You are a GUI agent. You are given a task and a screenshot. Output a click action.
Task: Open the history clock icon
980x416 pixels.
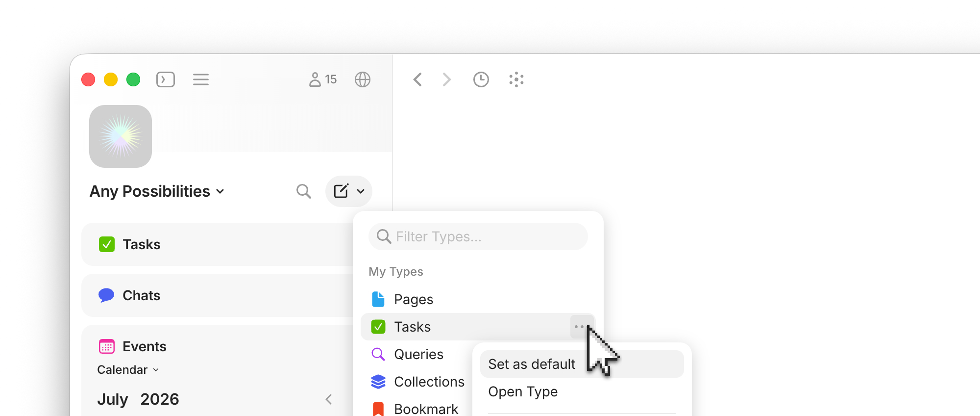(x=481, y=79)
